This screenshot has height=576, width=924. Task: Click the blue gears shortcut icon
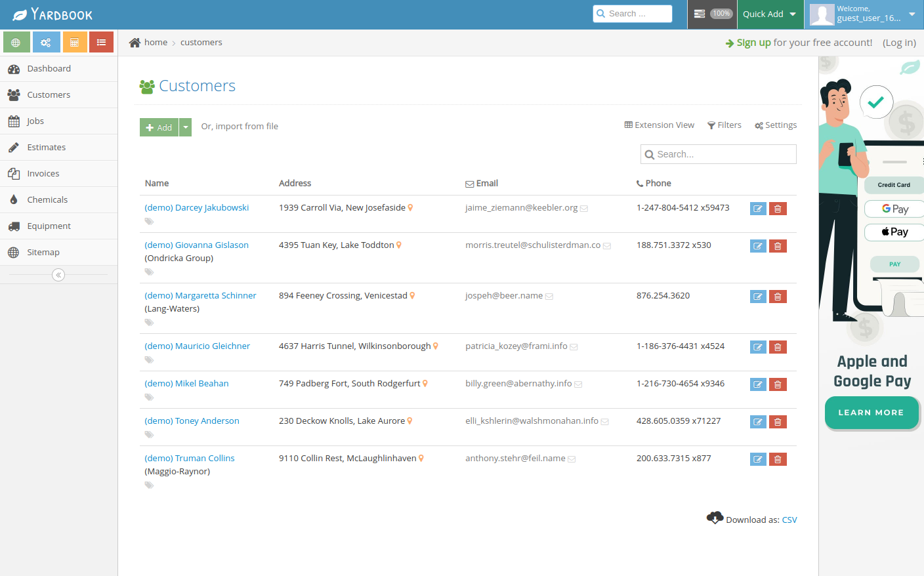(x=45, y=42)
